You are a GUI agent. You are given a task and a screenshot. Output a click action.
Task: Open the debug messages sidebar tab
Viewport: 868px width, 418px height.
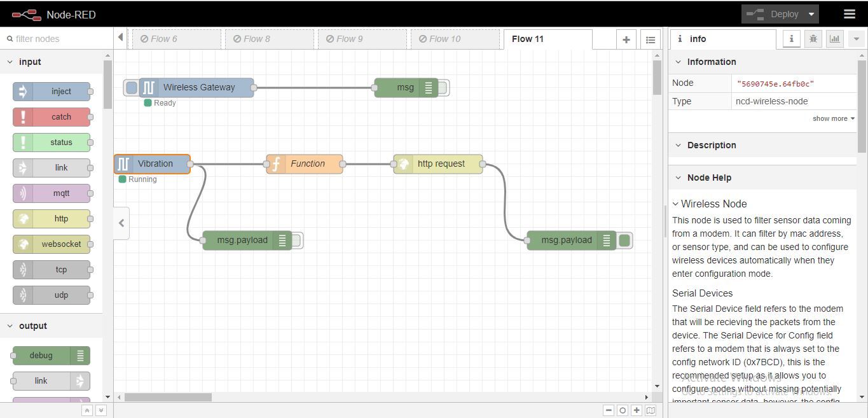813,39
